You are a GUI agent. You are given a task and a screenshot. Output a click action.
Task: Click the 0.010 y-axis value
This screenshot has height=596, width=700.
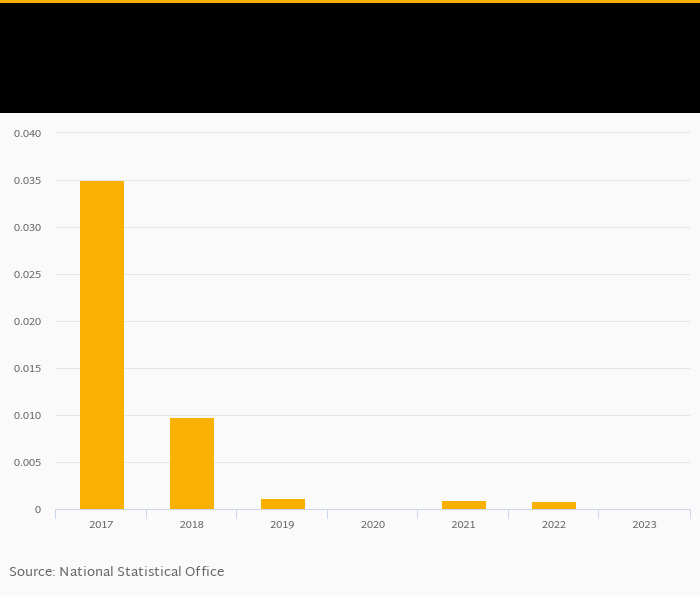tap(27, 416)
